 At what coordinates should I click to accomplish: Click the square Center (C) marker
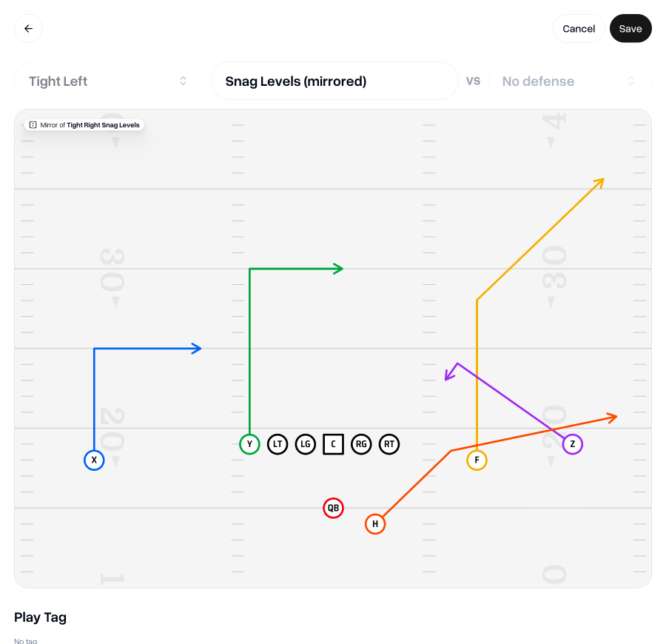(333, 445)
